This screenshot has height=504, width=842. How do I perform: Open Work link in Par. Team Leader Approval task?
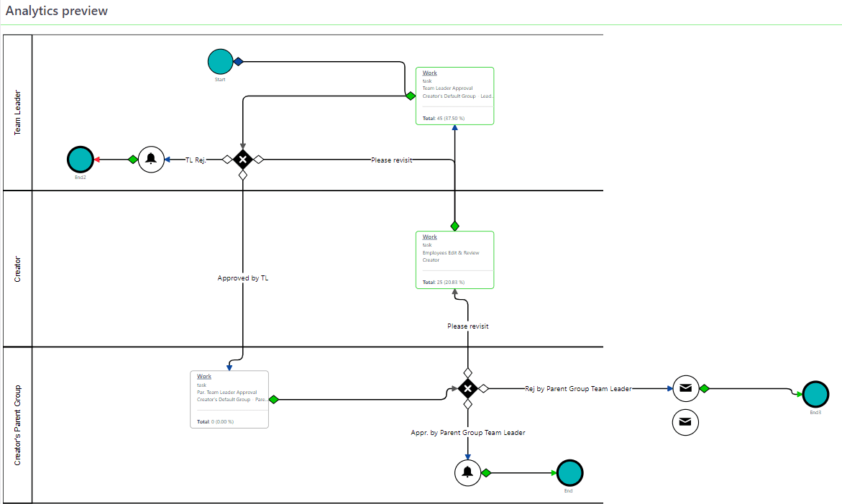[x=204, y=377]
